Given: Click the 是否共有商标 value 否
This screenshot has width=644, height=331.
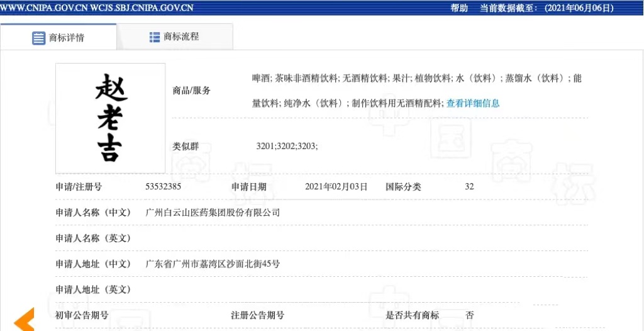Looking at the screenshot, I should tap(469, 315).
